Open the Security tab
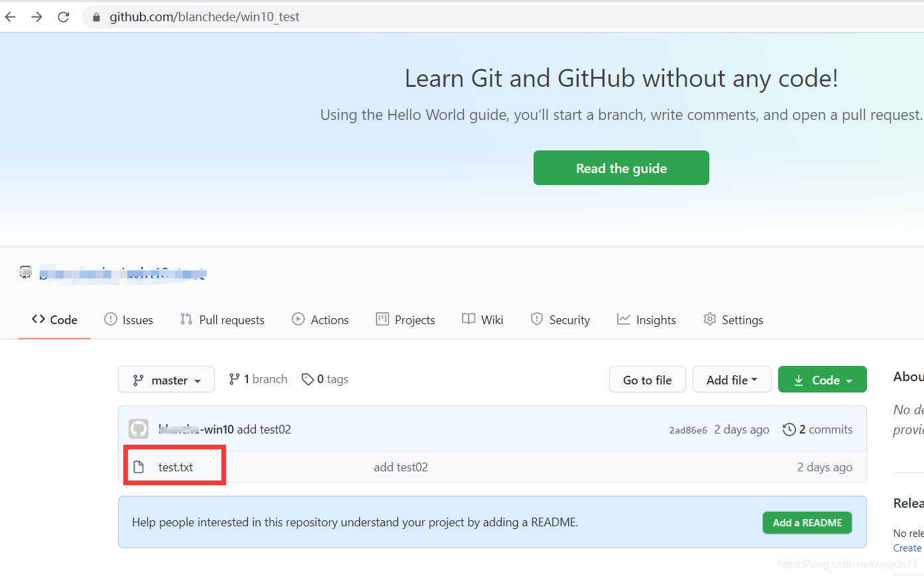The height and width of the screenshot is (576, 924). click(x=560, y=319)
